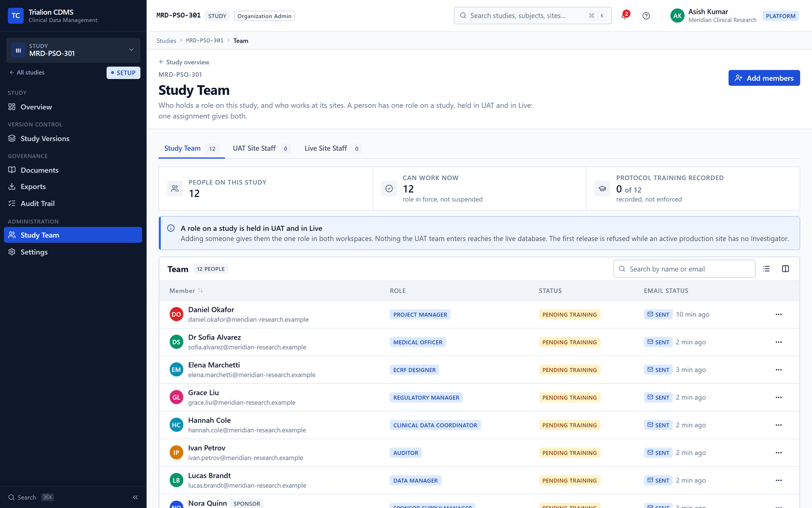Click SENT email badge for Daniel Okafor

click(658, 315)
